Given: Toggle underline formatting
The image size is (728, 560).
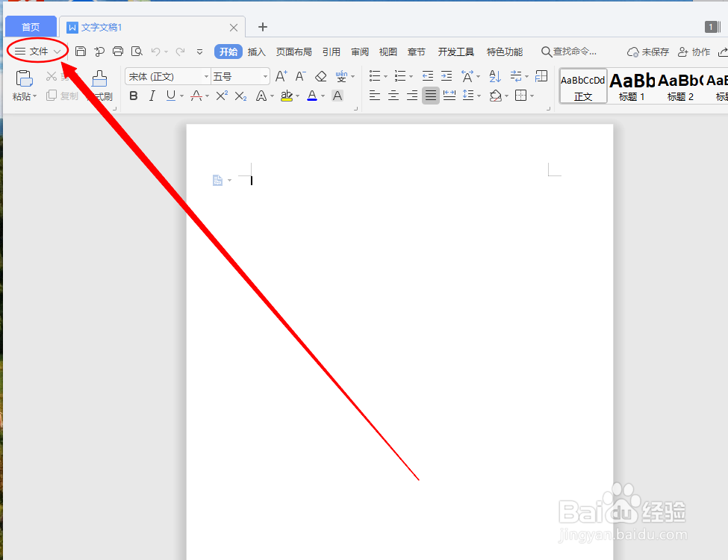Looking at the screenshot, I should (x=171, y=96).
